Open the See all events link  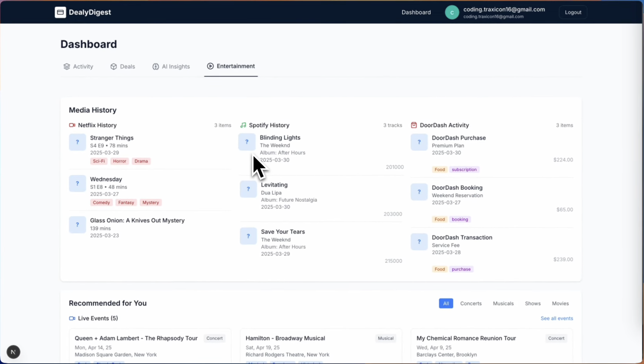point(557,318)
